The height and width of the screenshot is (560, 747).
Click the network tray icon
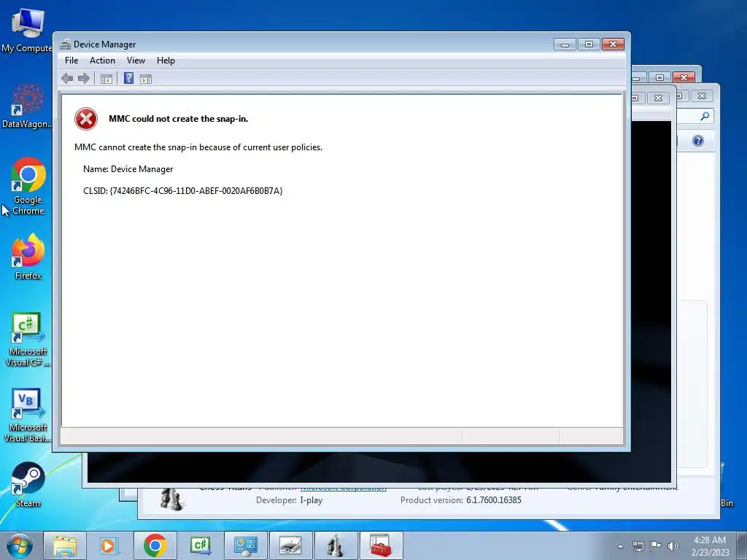(638, 546)
